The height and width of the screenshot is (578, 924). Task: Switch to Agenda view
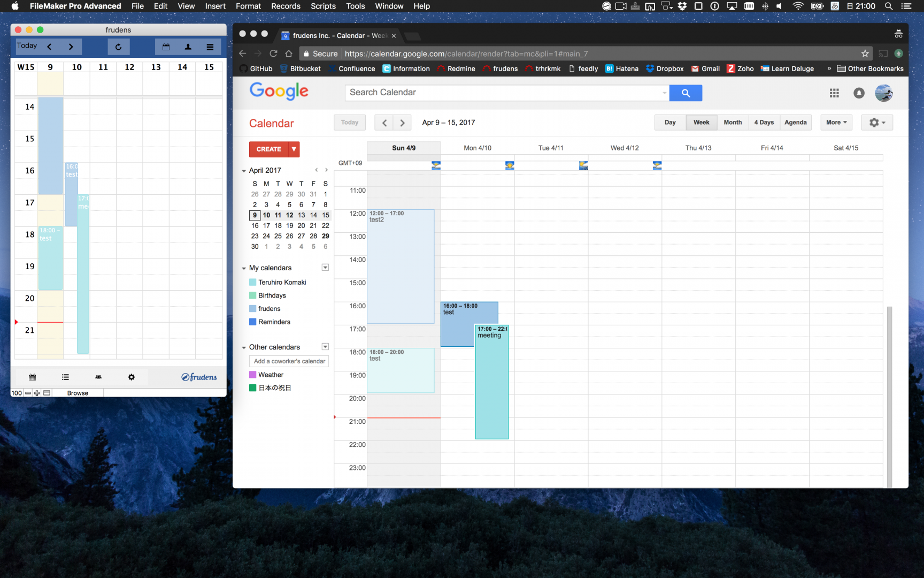pyautogui.click(x=796, y=123)
